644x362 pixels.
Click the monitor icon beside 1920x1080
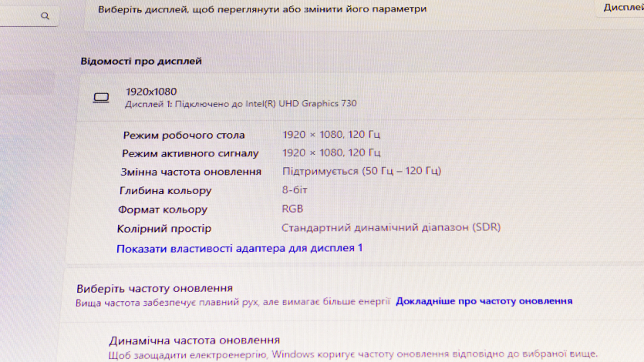tap(101, 97)
